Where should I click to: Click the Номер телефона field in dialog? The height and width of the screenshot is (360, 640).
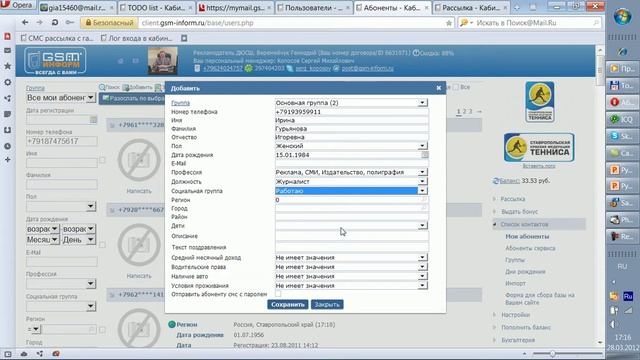351,112
